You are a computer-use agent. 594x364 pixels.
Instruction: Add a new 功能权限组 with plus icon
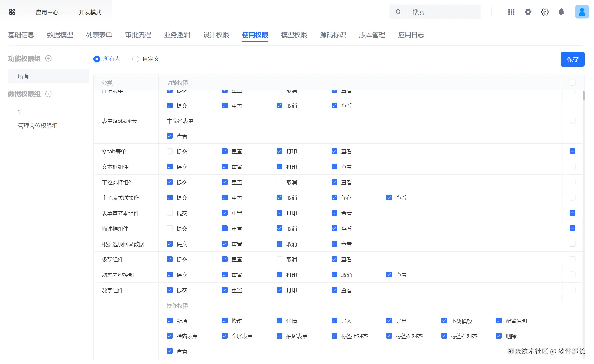48,58
